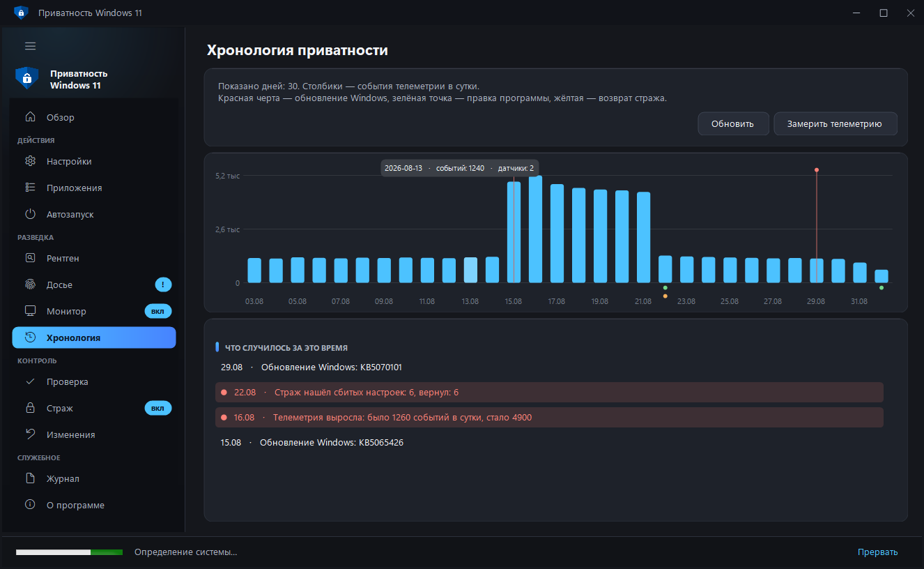
Task: Click the Досье fingerprint icon
Action: (30, 284)
